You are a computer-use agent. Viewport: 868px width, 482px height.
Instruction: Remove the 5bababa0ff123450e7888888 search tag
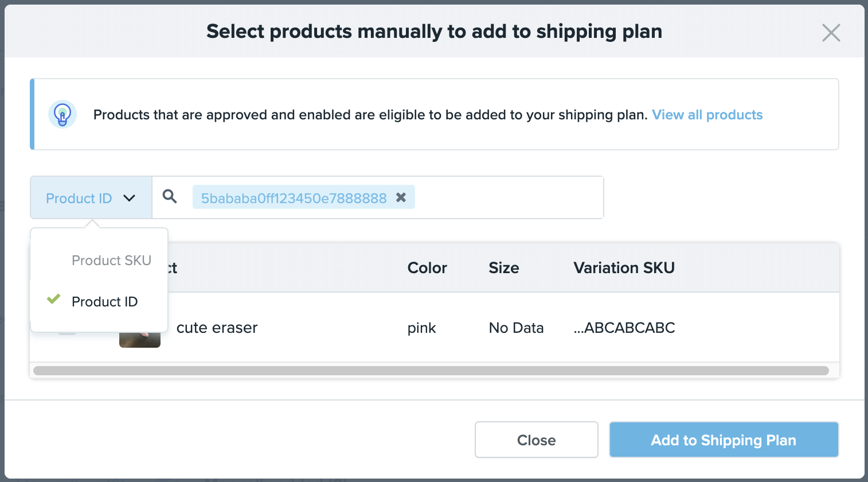click(x=401, y=197)
